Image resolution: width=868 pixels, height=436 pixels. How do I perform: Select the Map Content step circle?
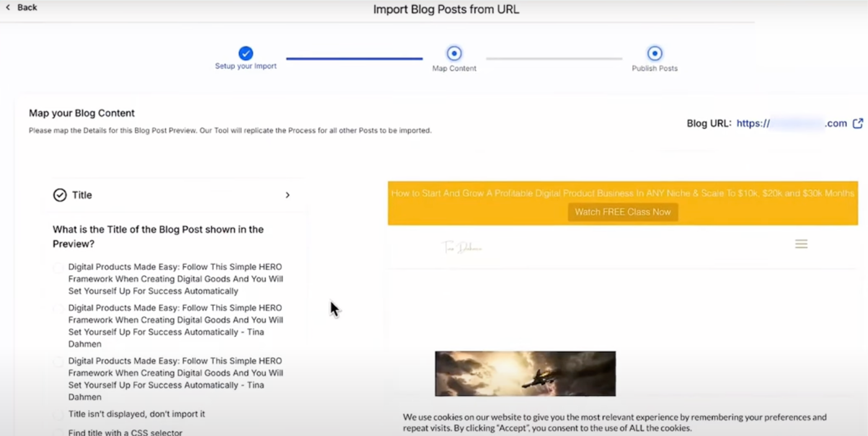(x=454, y=53)
